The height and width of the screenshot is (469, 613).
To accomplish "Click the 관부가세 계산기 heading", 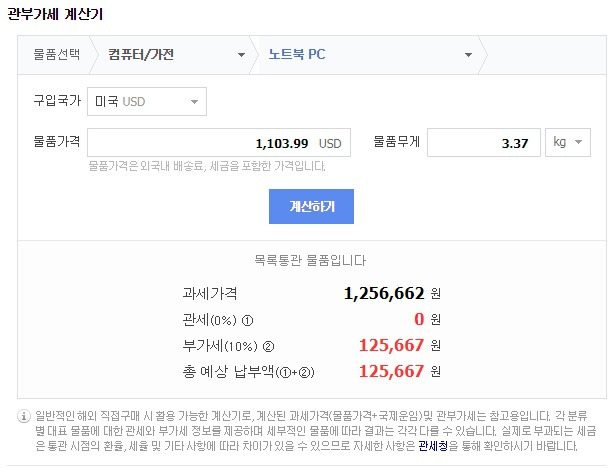I will (55, 14).
